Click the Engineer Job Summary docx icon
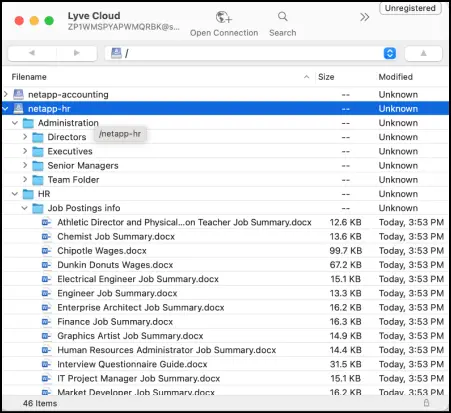Viewport: 451px width, 413px height. (x=47, y=293)
